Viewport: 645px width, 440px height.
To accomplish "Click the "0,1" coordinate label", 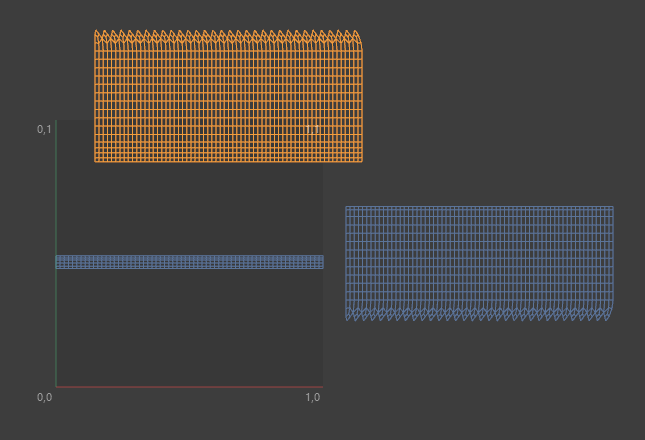I will coord(44,129).
